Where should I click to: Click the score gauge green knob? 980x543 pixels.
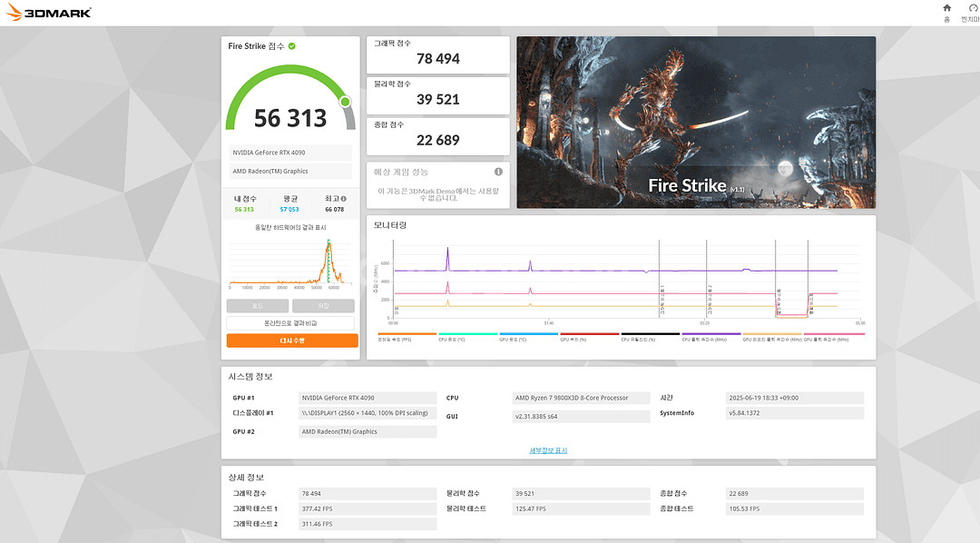tap(345, 102)
